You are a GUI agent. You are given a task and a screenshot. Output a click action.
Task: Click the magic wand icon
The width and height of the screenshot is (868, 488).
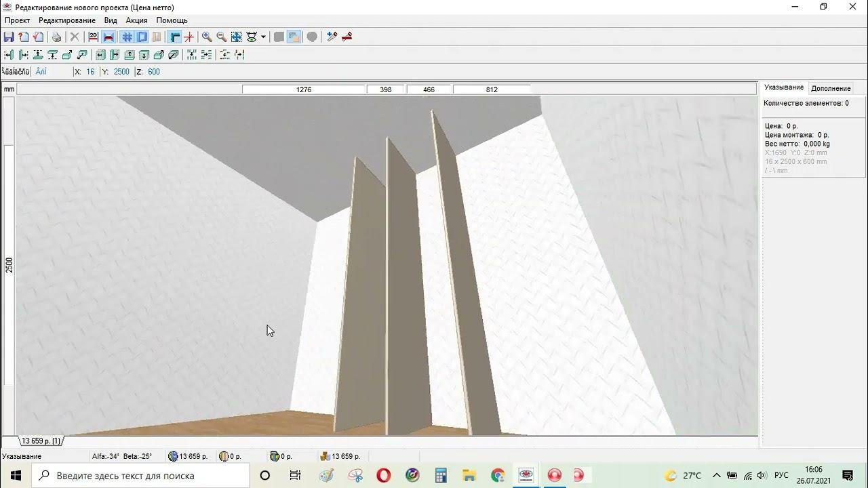click(x=332, y=37)
